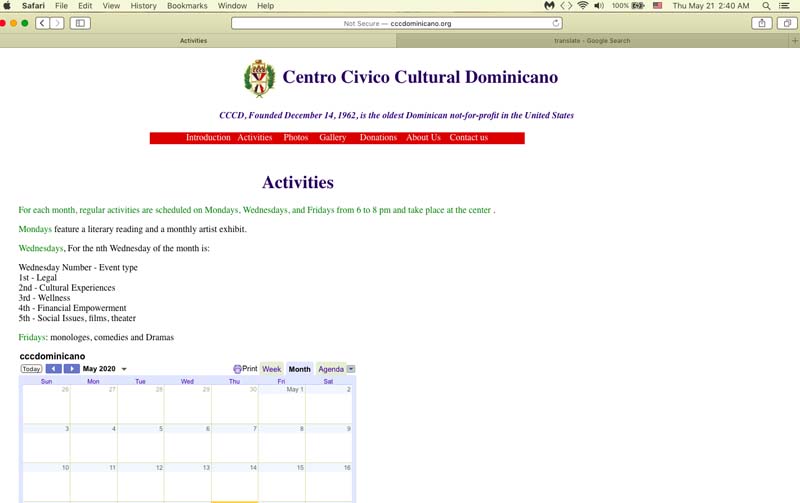Viewport: 800px width, 503px height.
Task: Switch calendar to Agenda view
Action: 331,369
